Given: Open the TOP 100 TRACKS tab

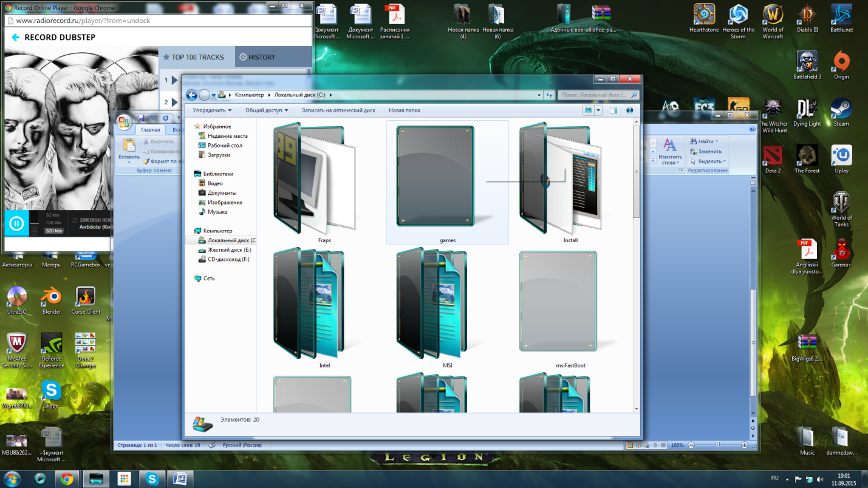Looking at the screenshot, I should tap(197, 57).
